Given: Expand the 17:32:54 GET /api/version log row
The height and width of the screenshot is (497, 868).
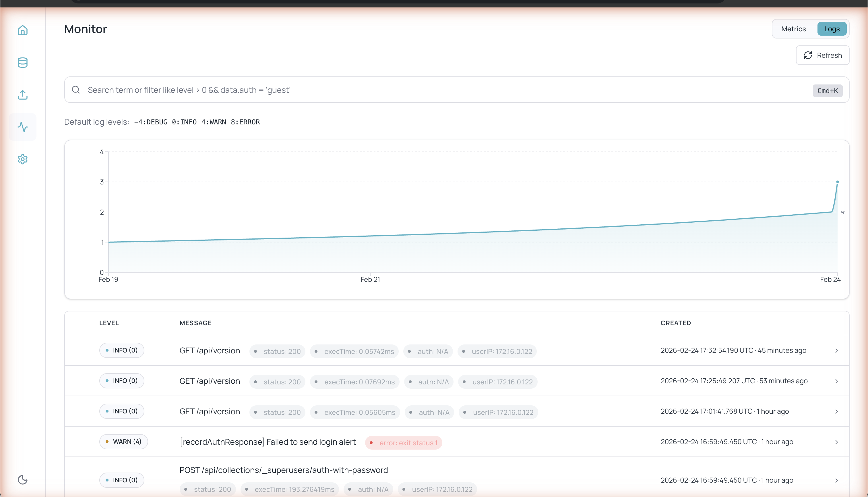Looking at the screenshot, I should pos(836,351).
